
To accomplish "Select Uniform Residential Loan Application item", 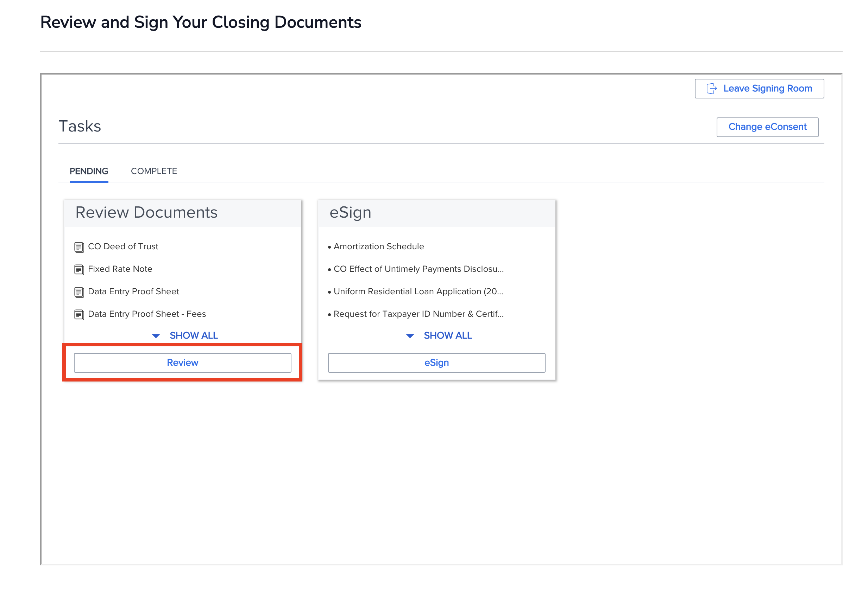I will pos(418,291).
